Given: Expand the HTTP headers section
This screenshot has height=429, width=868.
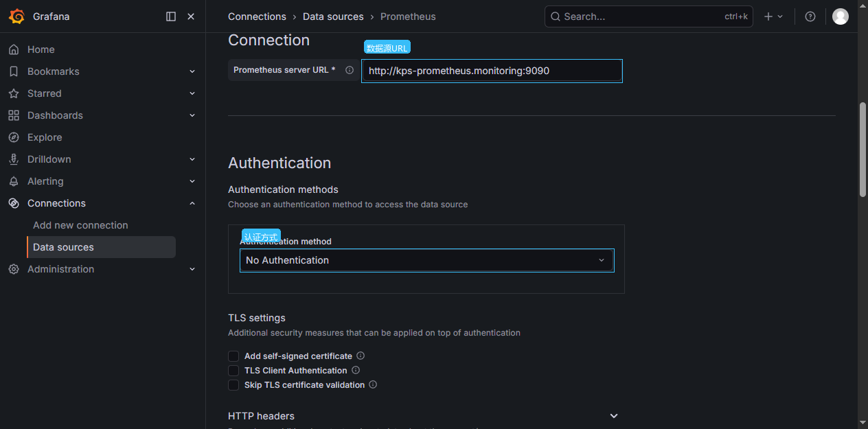Looking at the screenshot, I should (614, 416).
